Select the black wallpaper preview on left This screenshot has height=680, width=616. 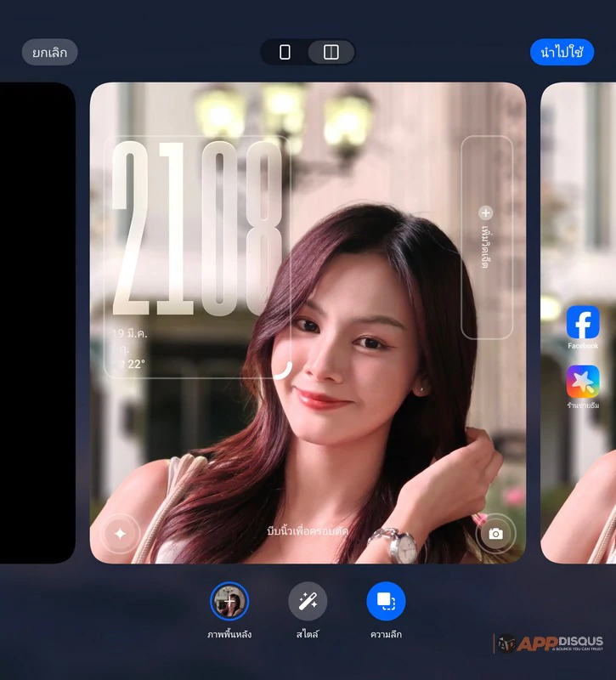point(37,323)
